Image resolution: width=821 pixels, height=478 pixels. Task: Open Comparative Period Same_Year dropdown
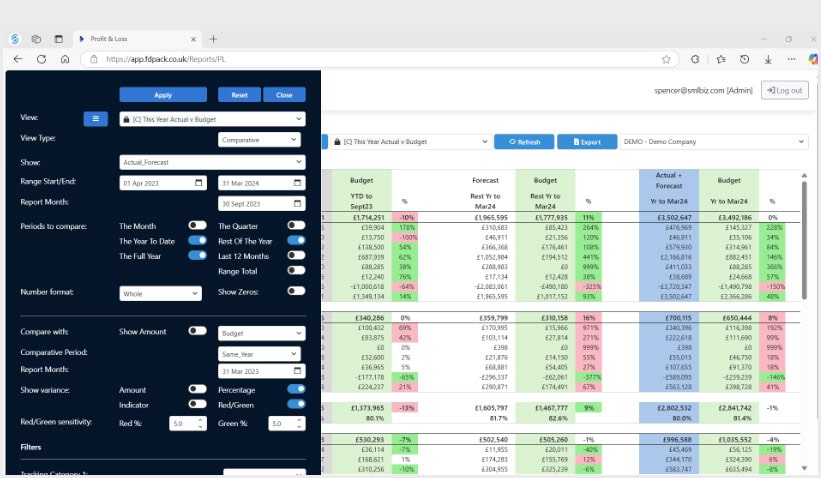click(259, 354)
